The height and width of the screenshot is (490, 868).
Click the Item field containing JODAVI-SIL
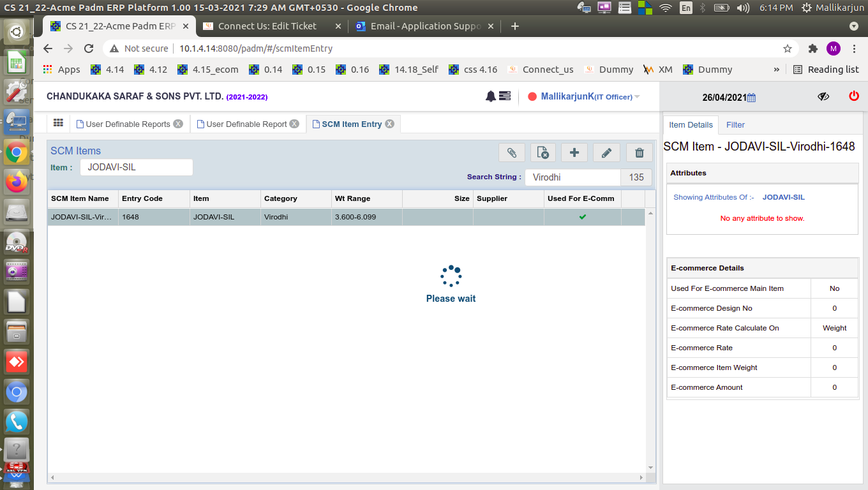tap(137, 167)
